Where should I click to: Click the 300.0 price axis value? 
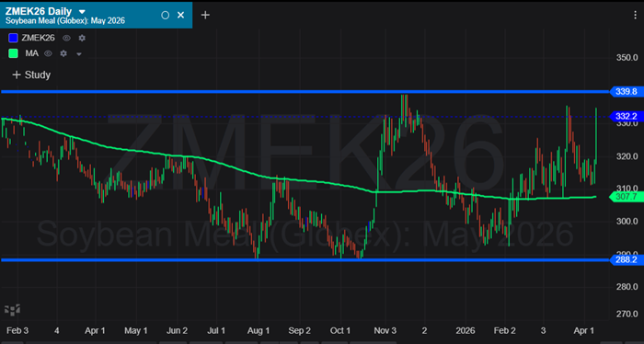[x=627, y=222]
